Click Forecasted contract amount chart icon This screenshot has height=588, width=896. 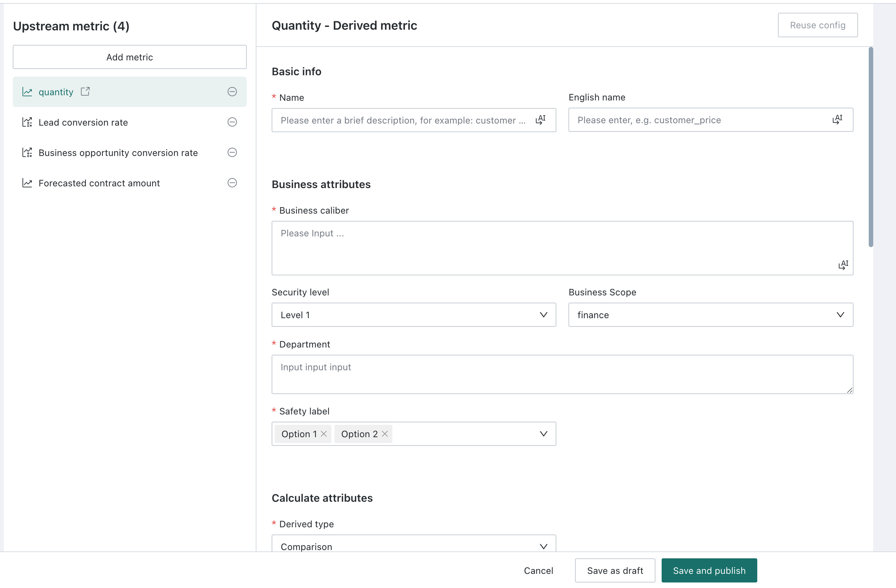[x=27, y=183]
